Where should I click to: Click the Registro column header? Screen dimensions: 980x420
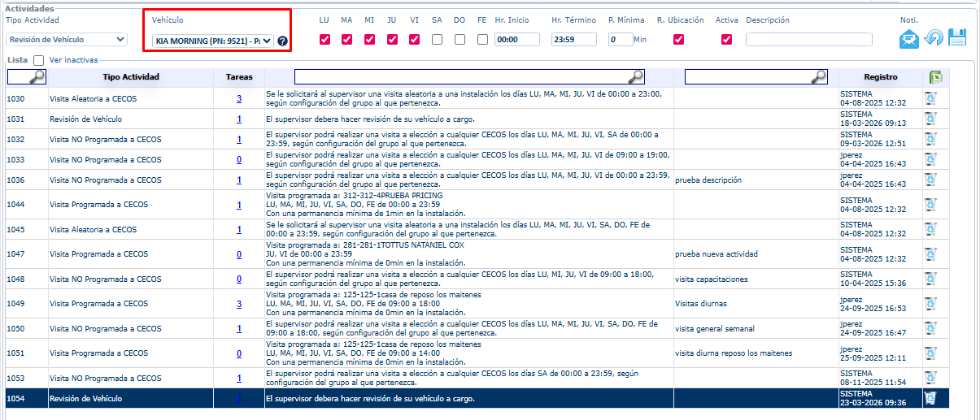tap(880, 77)
